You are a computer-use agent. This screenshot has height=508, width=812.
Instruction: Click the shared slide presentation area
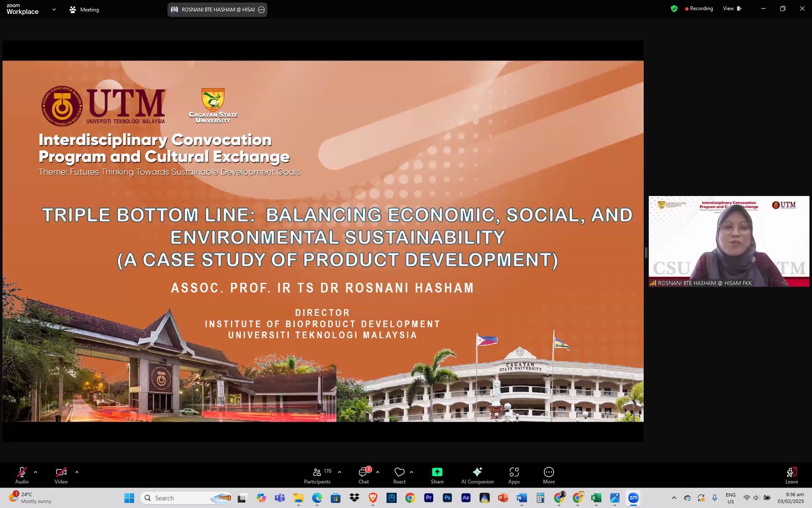[x=323, y=241]
